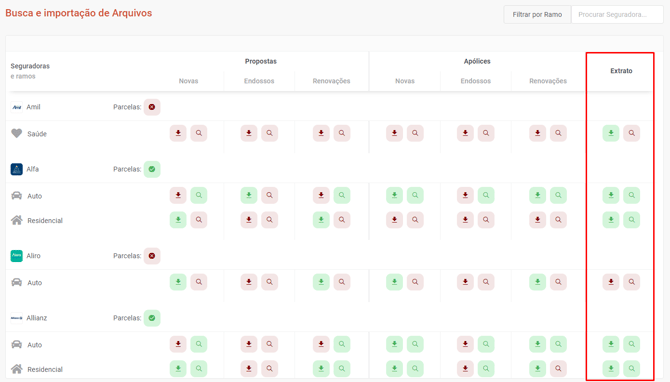The height and width of the screenshot is (382, 670).
Task: Toggle Amil Parcelas status
Action: tap(152, 107)
